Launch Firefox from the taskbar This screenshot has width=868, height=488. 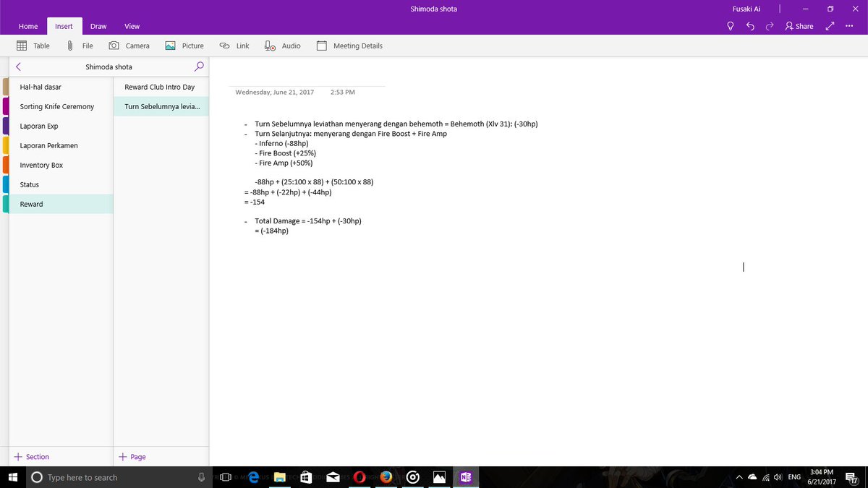point(386,477)
